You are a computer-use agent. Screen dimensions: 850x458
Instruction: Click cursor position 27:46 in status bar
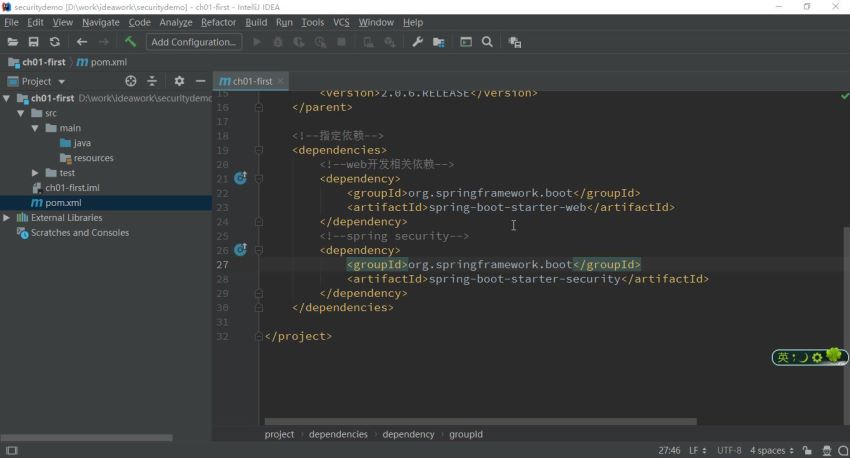click(669, 450)
